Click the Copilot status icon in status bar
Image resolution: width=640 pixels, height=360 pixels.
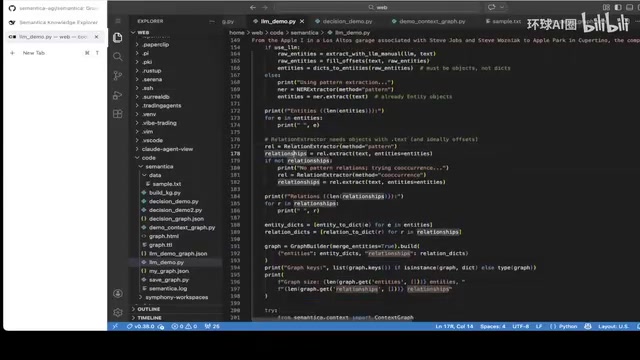coord(588,326)
